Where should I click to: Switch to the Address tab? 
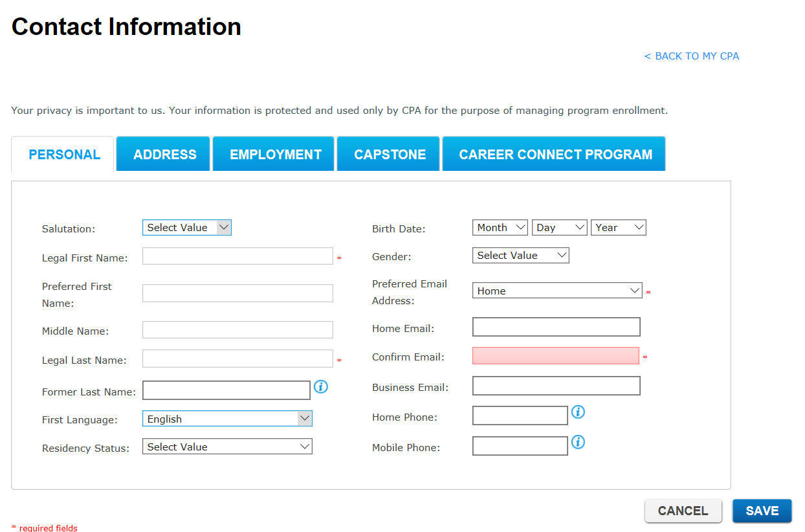tap(164, 155)
